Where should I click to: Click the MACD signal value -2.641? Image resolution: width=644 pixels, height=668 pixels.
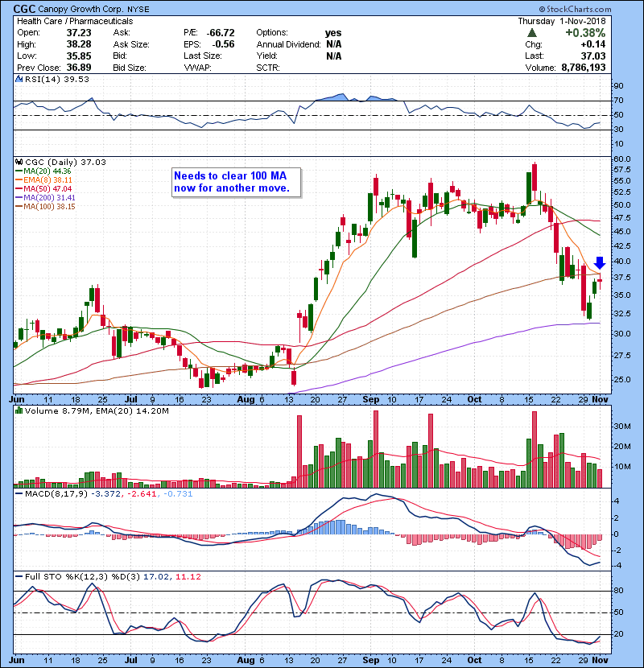click(142, 494)
